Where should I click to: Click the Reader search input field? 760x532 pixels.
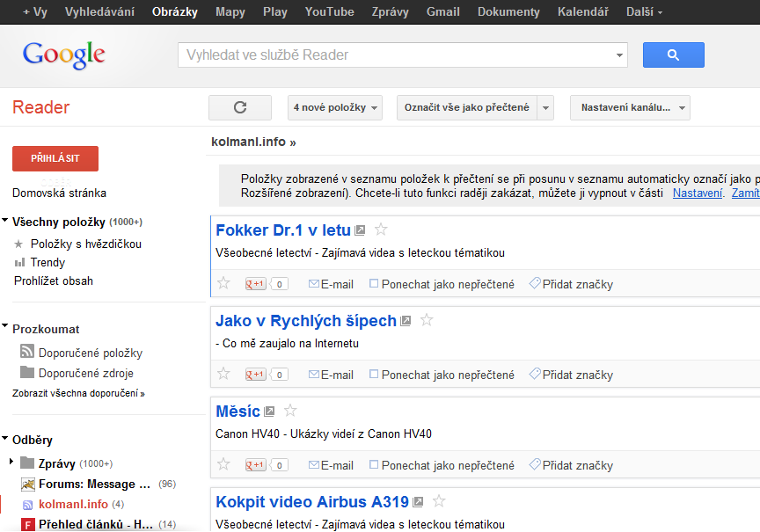[x=396, y=55]
